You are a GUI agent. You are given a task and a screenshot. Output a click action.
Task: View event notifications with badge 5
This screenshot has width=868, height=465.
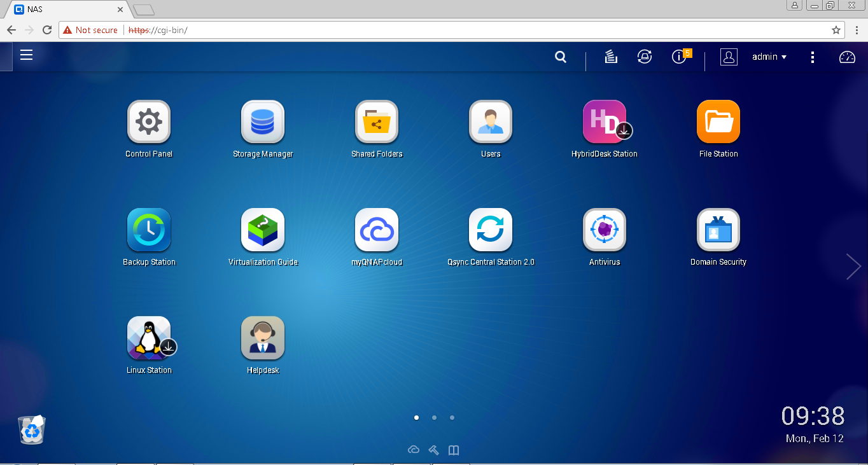click(681, 56)
